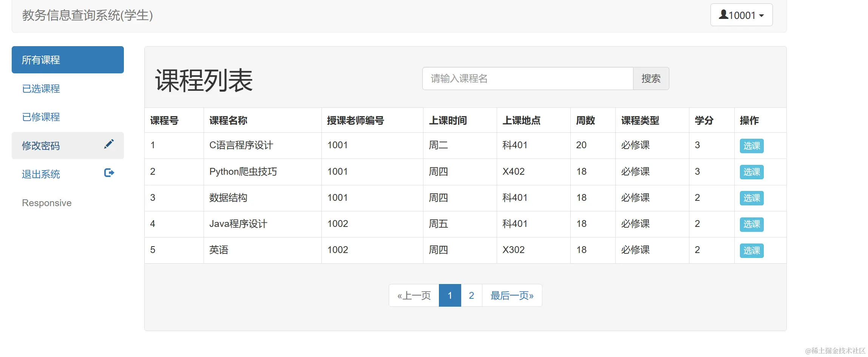The height and width of the screenshot is (357, 868).
Task: Select 选课 for C语言程序设计
Action: click(751, 146)
